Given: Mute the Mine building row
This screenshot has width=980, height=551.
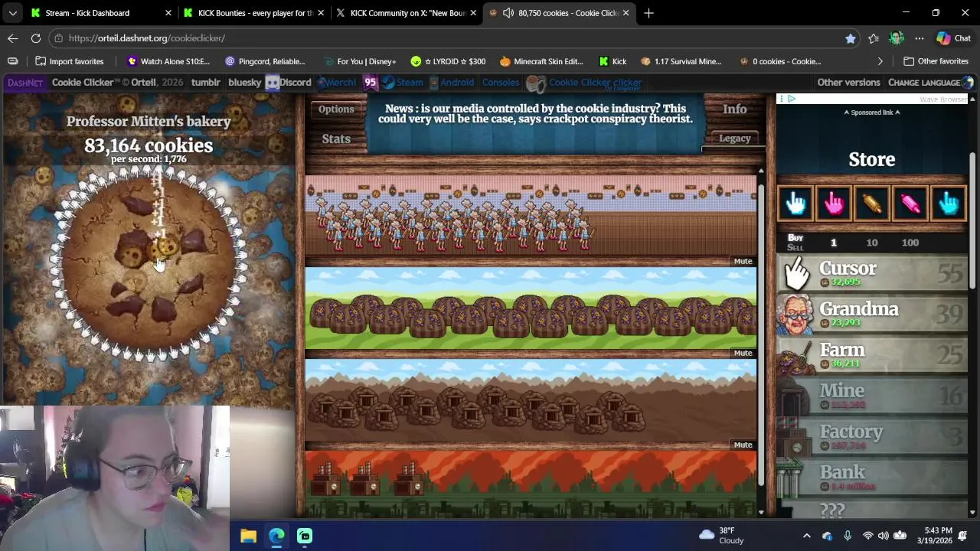Looking at the screenshot, I should [743, 445].
